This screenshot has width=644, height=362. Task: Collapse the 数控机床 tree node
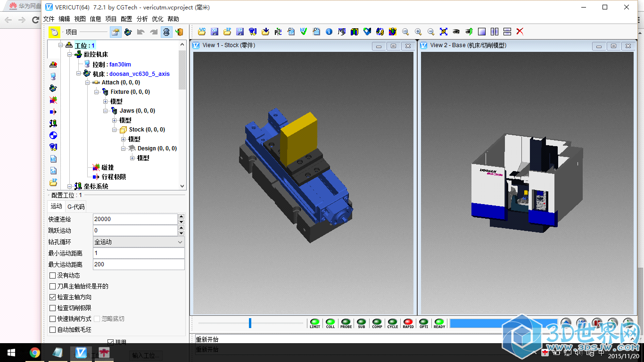click(70, 55)
